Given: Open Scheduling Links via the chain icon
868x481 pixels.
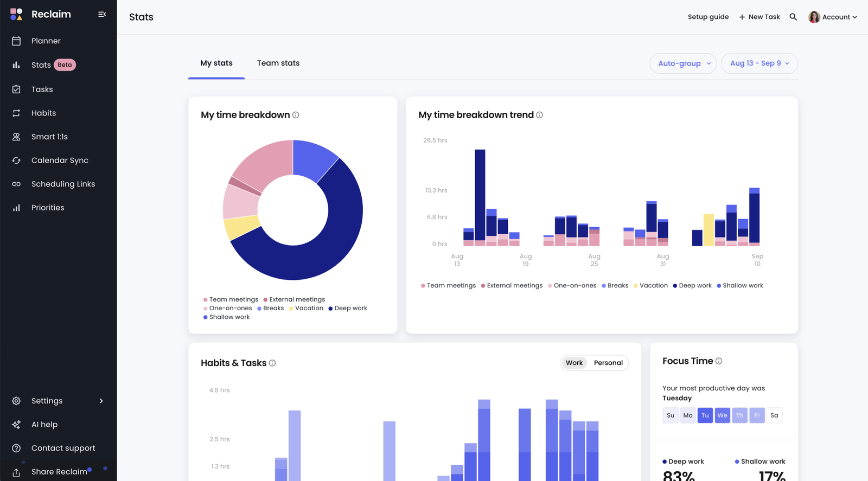Looking at the screenshot, I should point(16,184).
